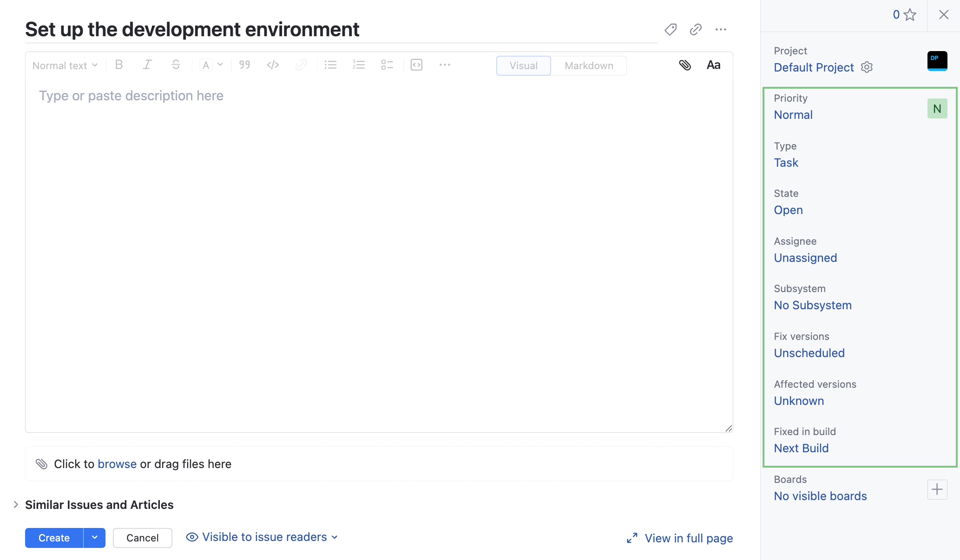The height and width of the screenshot is (560, 960).
Task: Create a bulleted list
Action: (330, 65)
